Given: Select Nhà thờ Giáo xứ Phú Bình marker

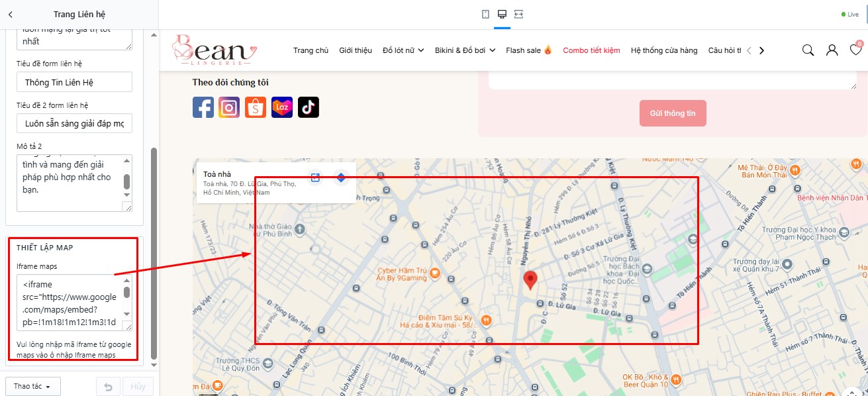Looking at the screenshot, I should point(300,229).
